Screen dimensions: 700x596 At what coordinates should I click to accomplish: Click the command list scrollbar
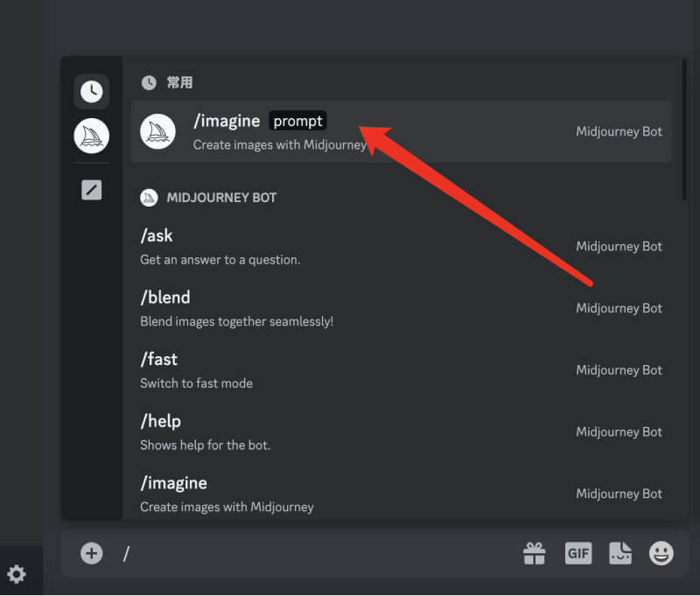click(x=684, y=130)
